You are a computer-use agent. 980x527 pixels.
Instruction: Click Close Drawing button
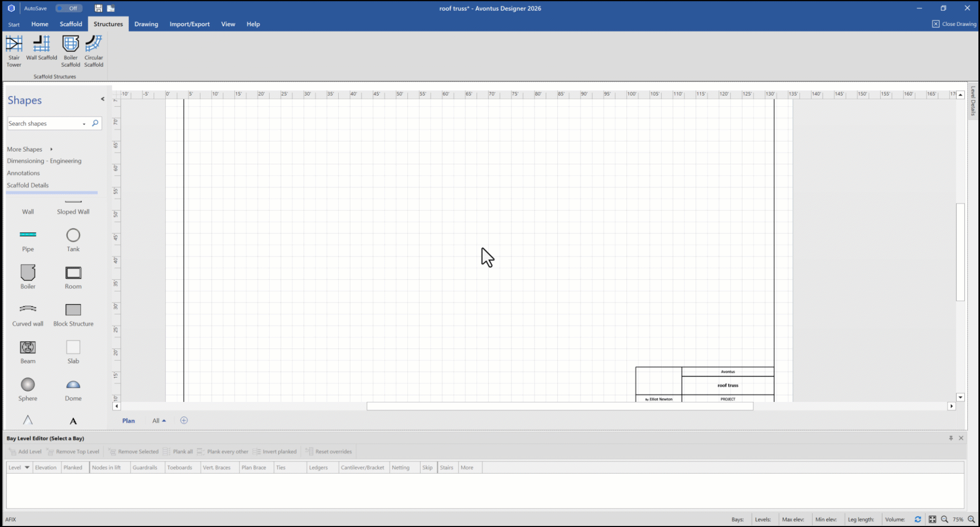pos(954,24)
